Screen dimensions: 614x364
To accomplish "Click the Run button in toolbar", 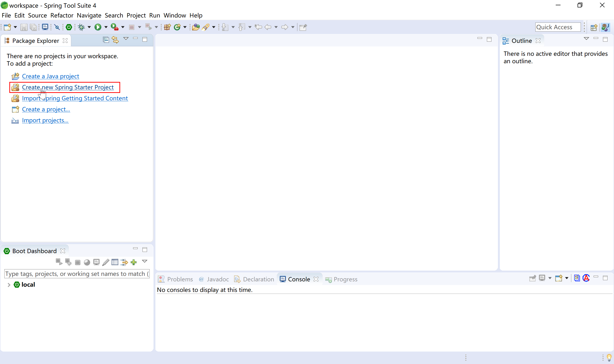I will point(97,27).
